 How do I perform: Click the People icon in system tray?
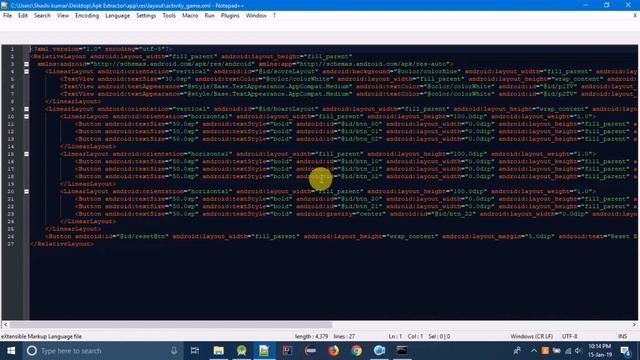coord(517,351)
